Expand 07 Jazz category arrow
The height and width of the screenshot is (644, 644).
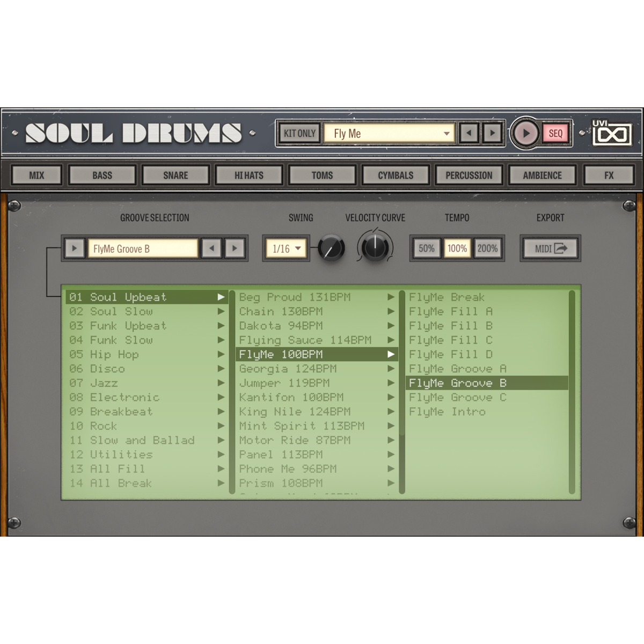(x=221, y=383)
